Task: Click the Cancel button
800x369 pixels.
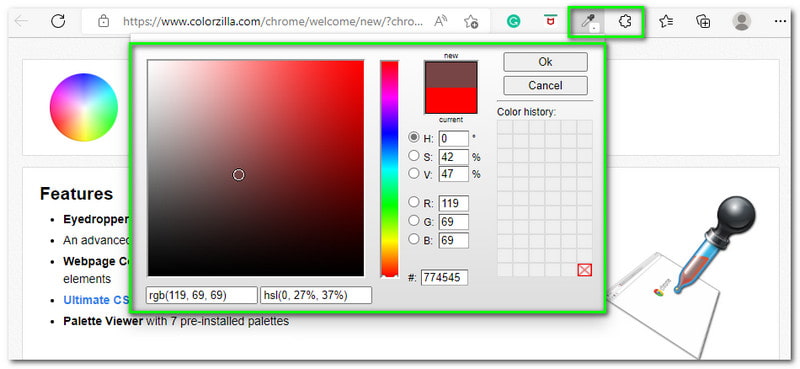Action: click(x=545, y=85)
